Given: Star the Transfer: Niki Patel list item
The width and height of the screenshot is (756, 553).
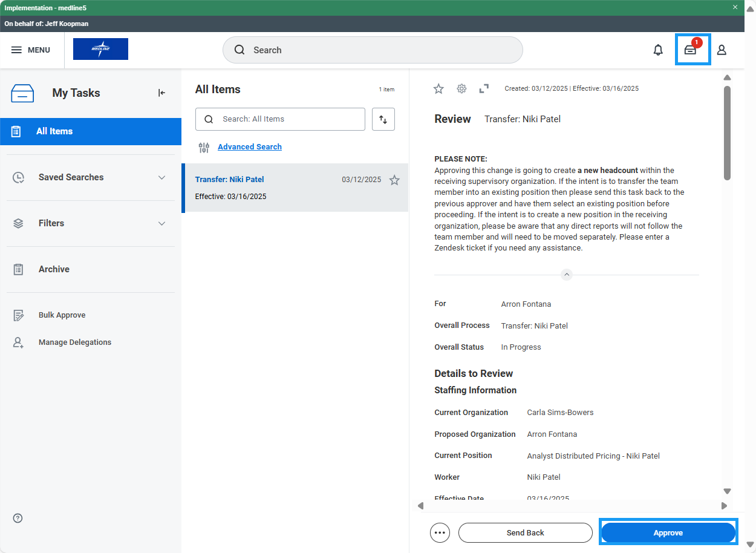Looking at the screenshot, I should 394,180.
